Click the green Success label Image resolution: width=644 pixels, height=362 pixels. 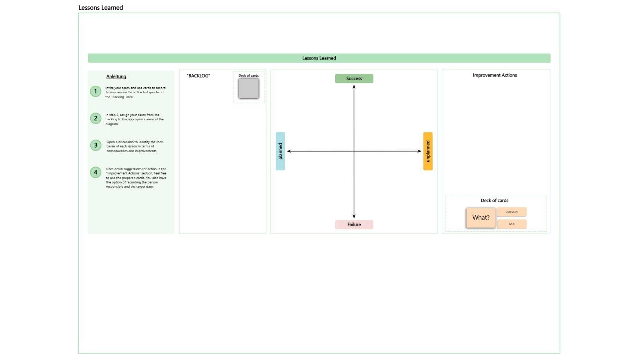(x=354, y=79)
